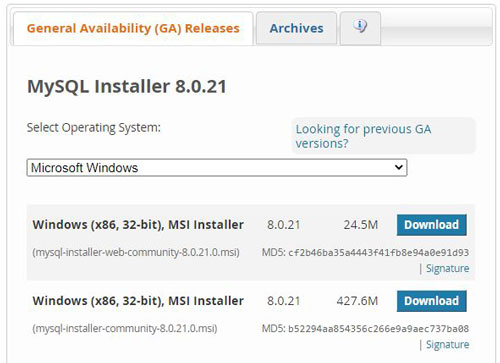Click the 24.5M file size value

coord(361,225)
